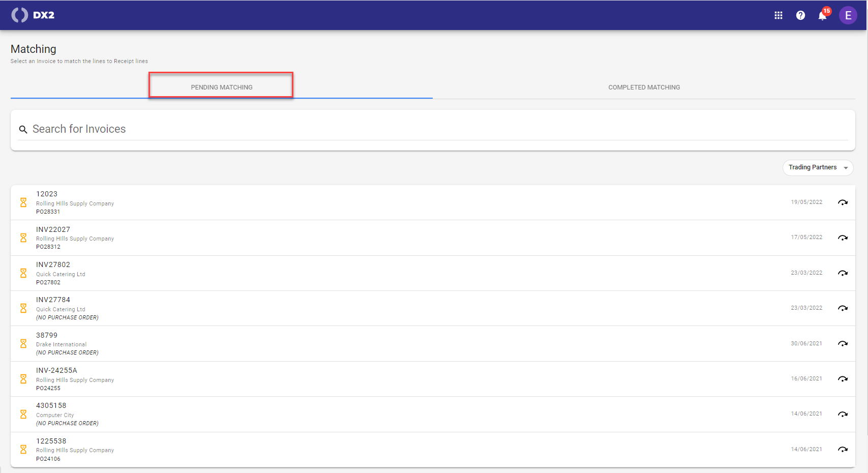Expand the Trading Partners filter chevron
Viewport: 868px width, 473px height.
(x=845, y=167)
